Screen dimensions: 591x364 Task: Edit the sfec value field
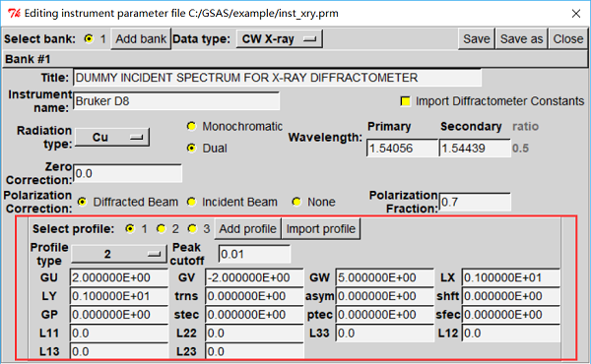pyautogui.click(x=511, y=315)
